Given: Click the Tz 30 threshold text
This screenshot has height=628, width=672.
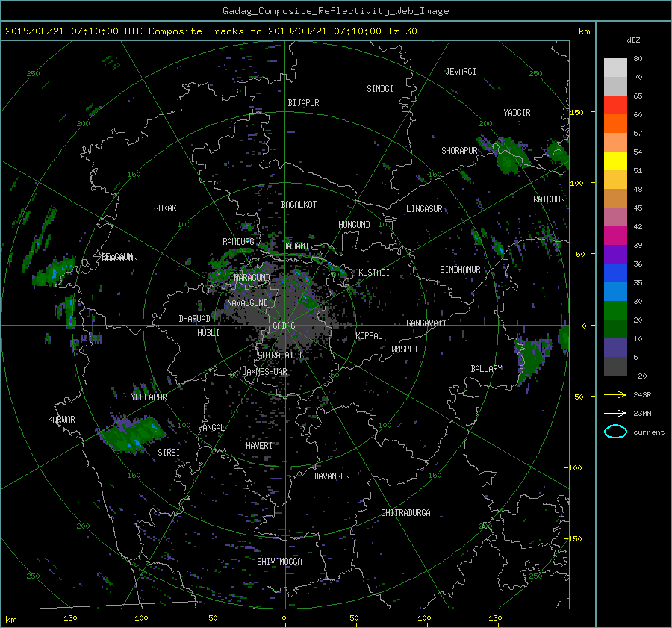Looking at the screenshot, I should [402, 31].
